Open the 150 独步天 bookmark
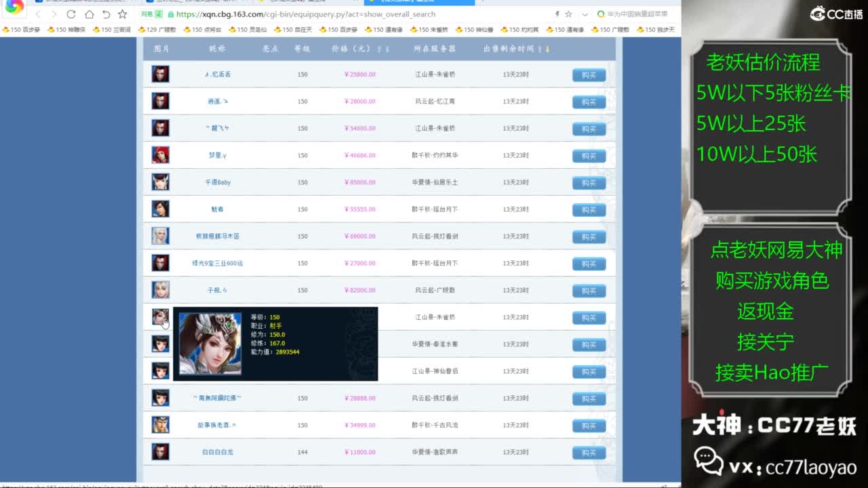Viewport: 868px width, 488px height. (x=656, y=30)
